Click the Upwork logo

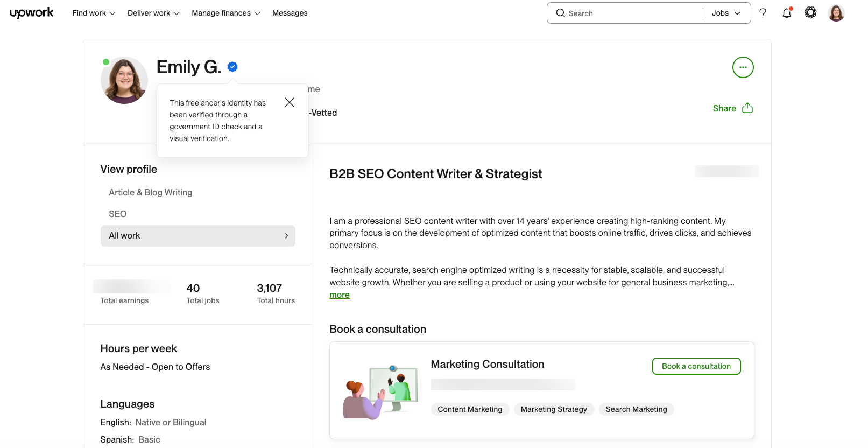(31, 13)
